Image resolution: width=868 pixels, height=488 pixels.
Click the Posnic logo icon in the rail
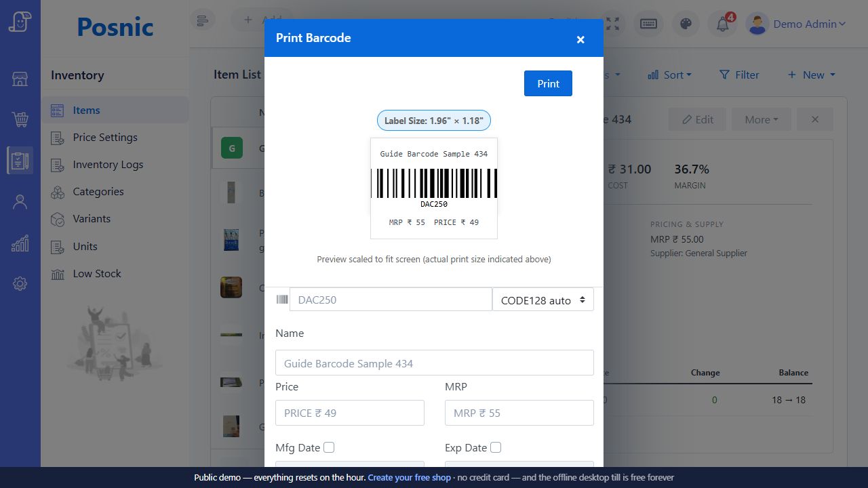[x=20, y=21]
